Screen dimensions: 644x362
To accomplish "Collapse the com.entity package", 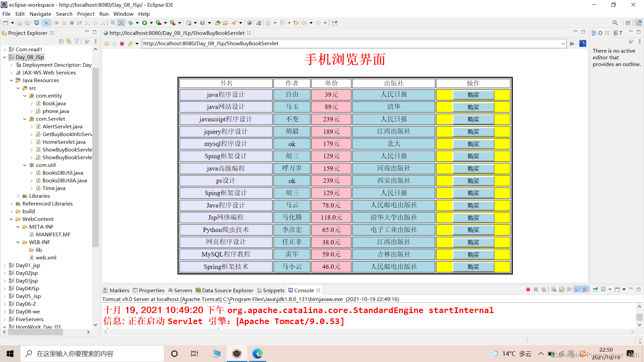I will [x=25, y=96].
